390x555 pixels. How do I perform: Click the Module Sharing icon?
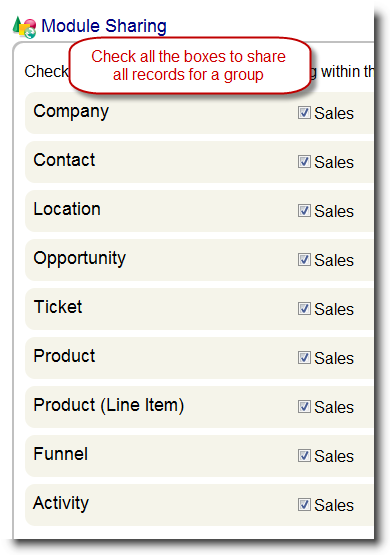coord(24,27)
